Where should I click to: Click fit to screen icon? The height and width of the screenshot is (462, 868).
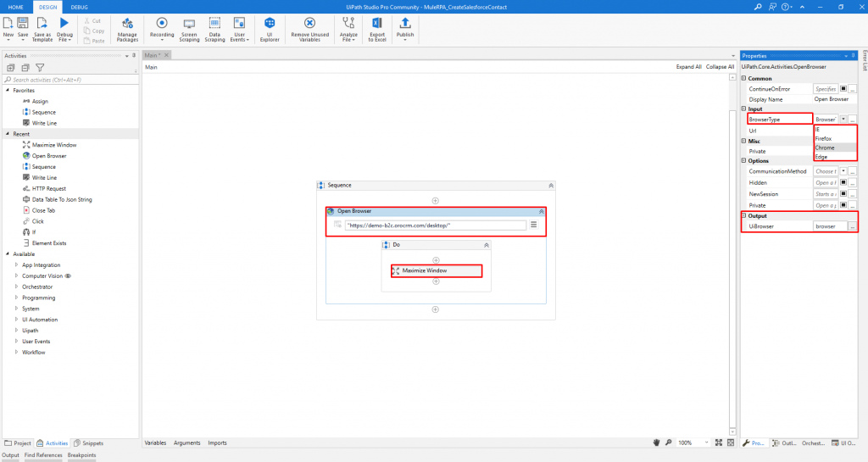click(x=719, y=443)
